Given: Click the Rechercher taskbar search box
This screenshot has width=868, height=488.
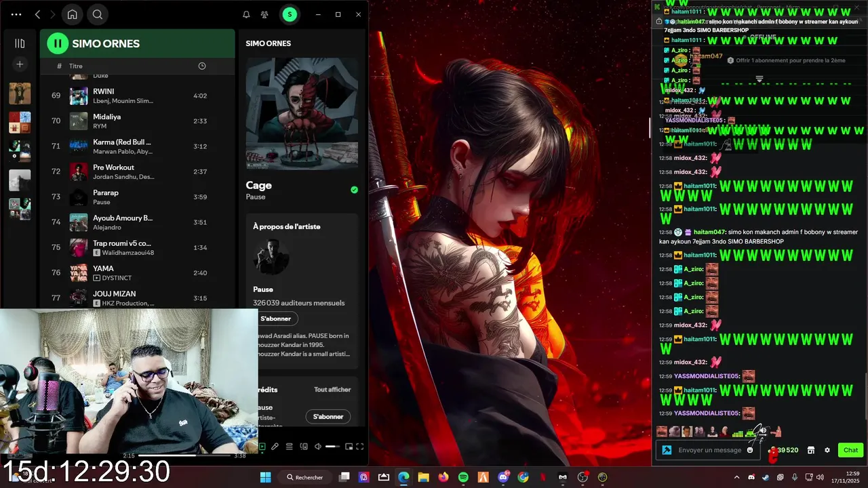Looking at the screenshot, I should click(306, 477).
